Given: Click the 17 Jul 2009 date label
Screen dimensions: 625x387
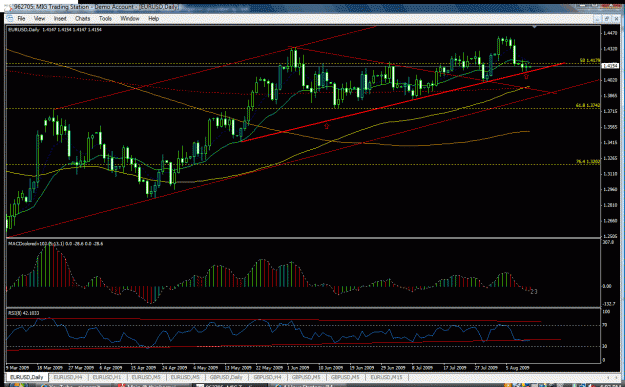Looking at the screenshot, I should coord(455,367).
